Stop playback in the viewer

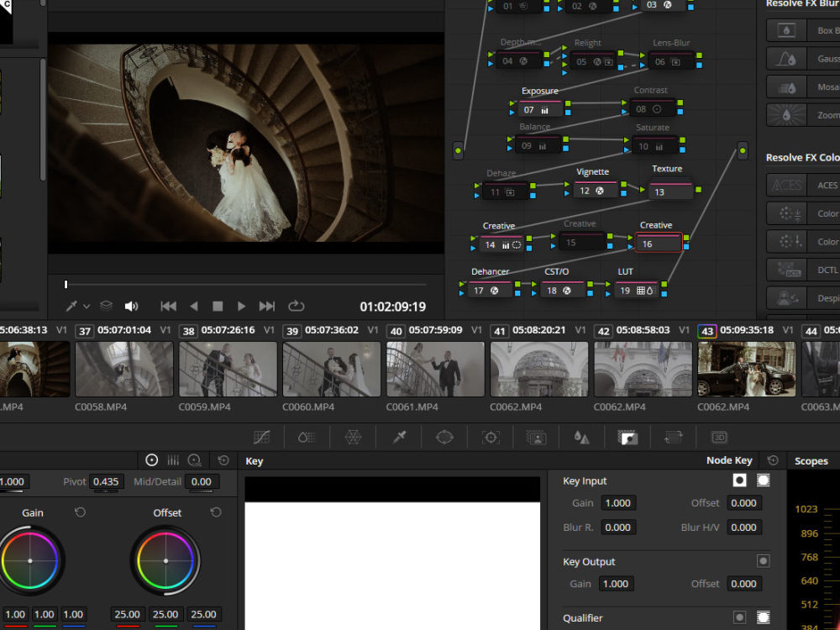coord(218,306)
